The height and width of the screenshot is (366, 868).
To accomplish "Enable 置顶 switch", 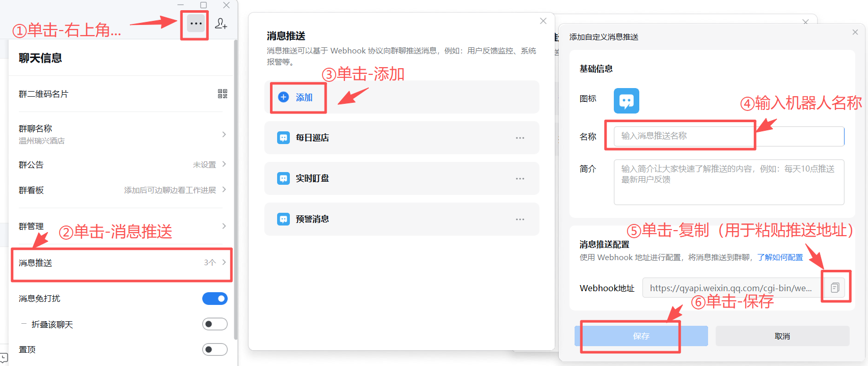I will (x=215, y=350).
